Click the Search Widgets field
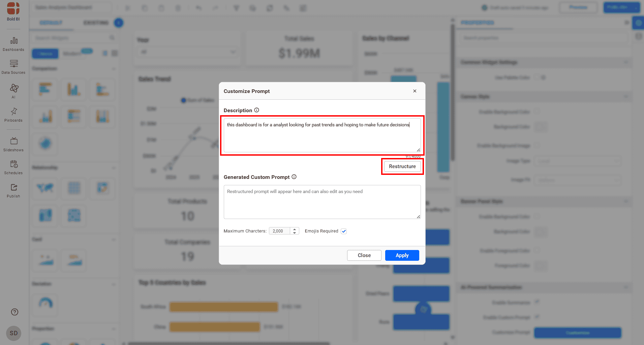644x345 pixels. (x=75, y=38)
